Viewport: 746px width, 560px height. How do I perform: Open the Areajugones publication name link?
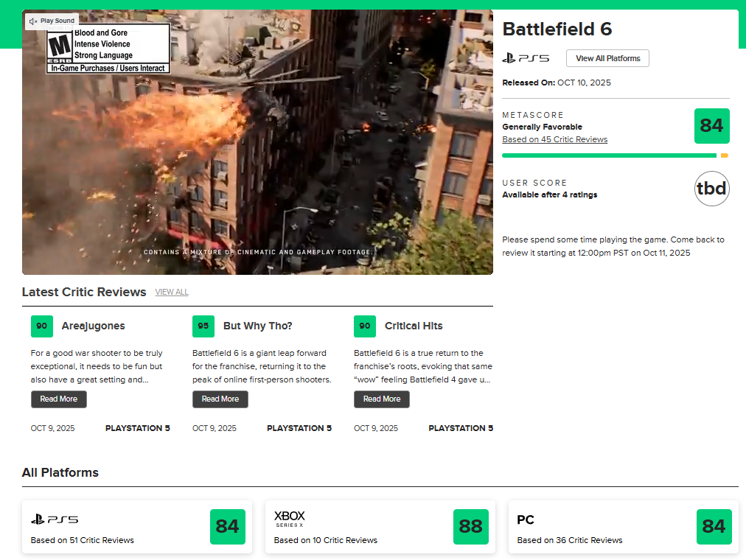(93, 326)
